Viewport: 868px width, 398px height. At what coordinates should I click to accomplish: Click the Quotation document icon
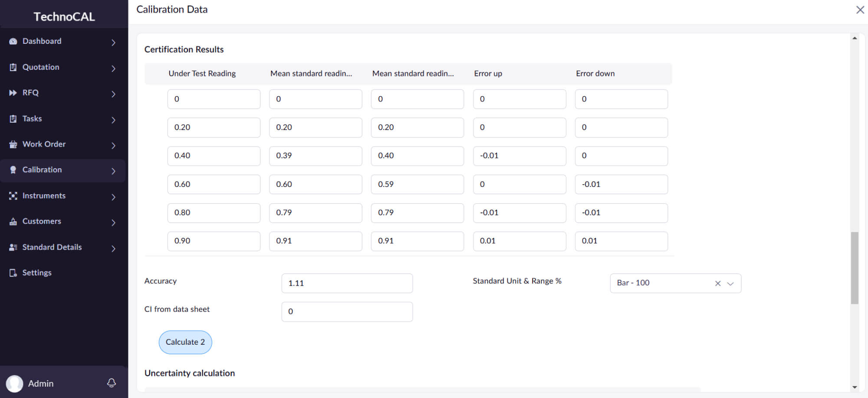coord(13,67)
